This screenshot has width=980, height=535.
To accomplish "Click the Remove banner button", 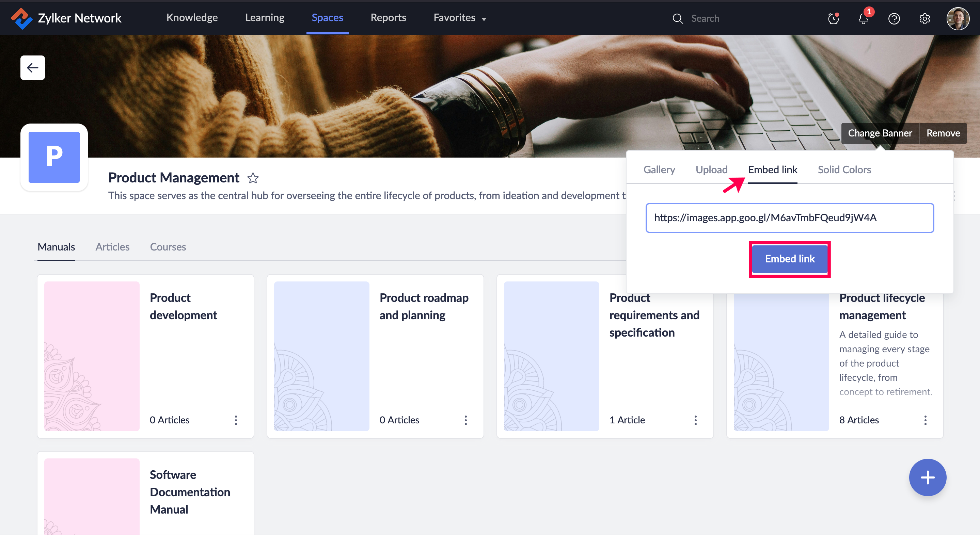I will pos(943,133).
